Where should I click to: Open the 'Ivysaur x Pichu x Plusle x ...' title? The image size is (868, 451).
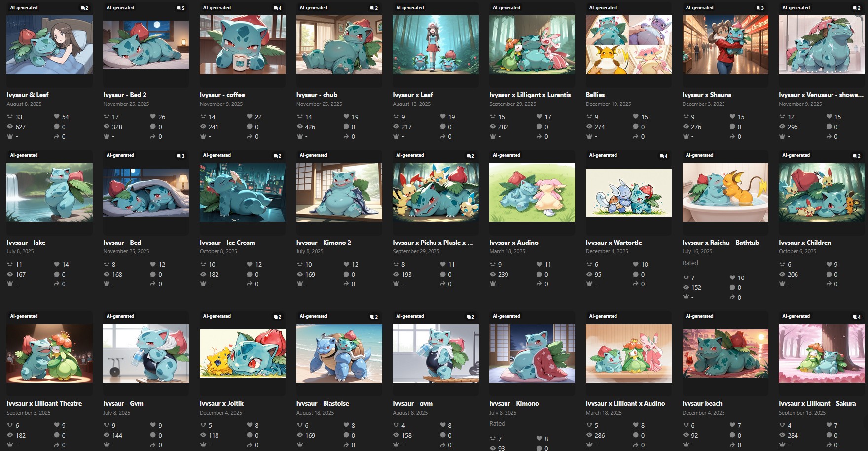pos(433,243)
